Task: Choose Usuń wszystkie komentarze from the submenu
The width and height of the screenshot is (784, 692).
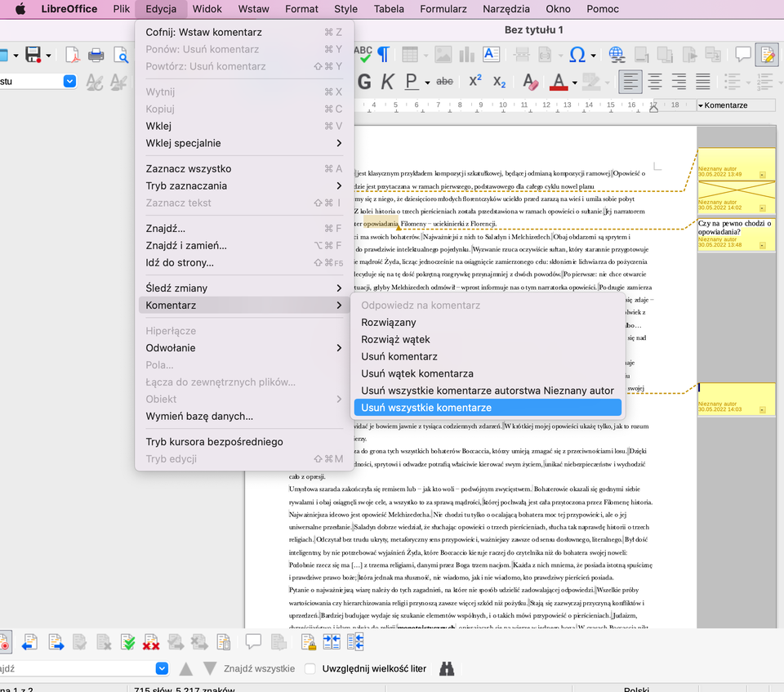Action: [x=448, y=407]
